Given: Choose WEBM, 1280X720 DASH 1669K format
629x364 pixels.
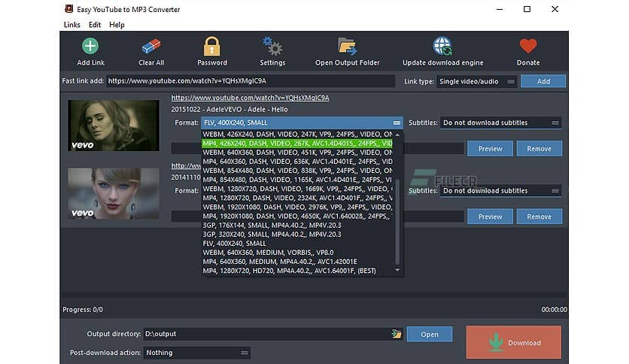Looking at the screenshot, I should 297,189.
